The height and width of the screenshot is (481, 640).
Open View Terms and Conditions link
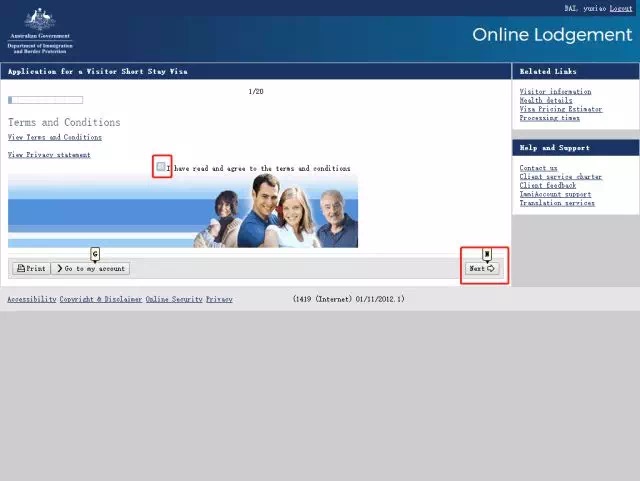click(x=54, y=137)
